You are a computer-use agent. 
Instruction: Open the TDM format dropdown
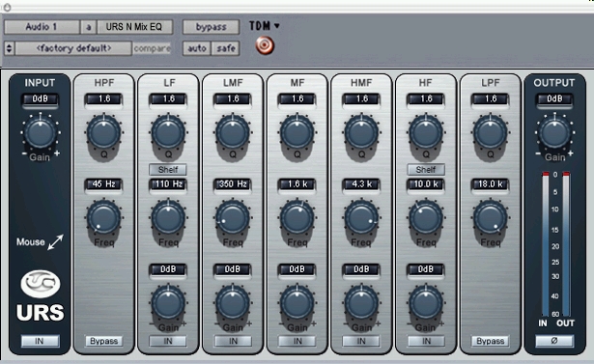click(265, 26)
